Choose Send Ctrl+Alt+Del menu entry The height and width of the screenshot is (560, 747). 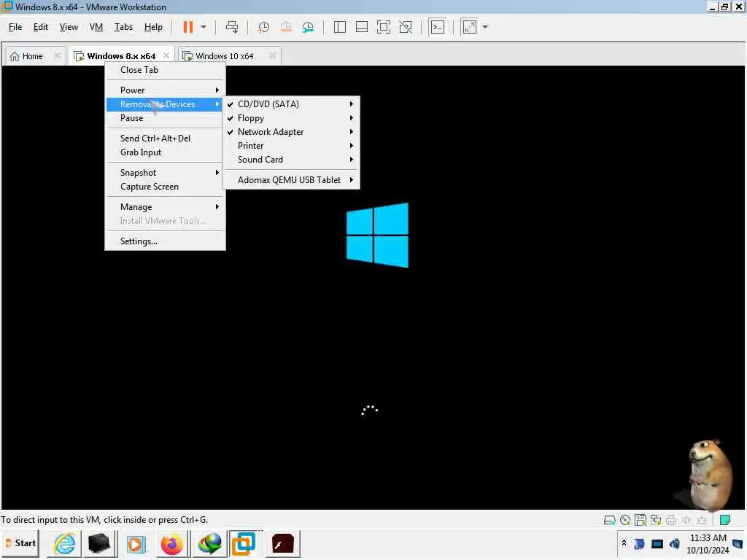(x=165, y=138)
